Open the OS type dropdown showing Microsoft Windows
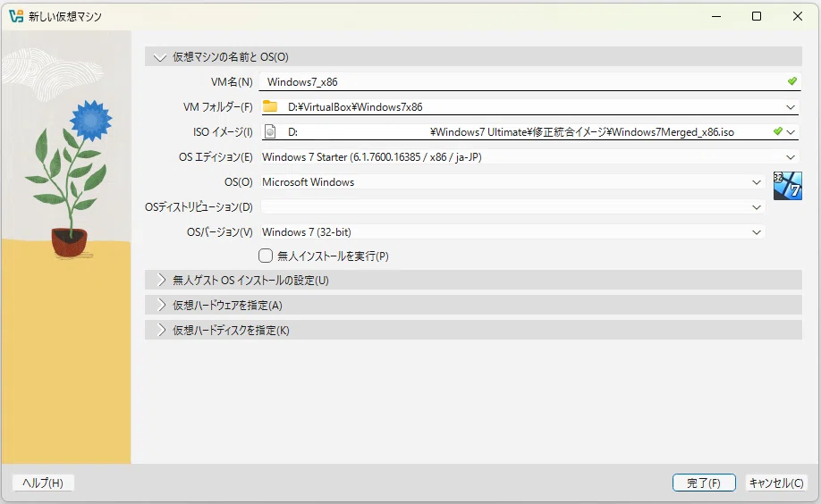This screenshot has width=821, height=504. (512, 182)
